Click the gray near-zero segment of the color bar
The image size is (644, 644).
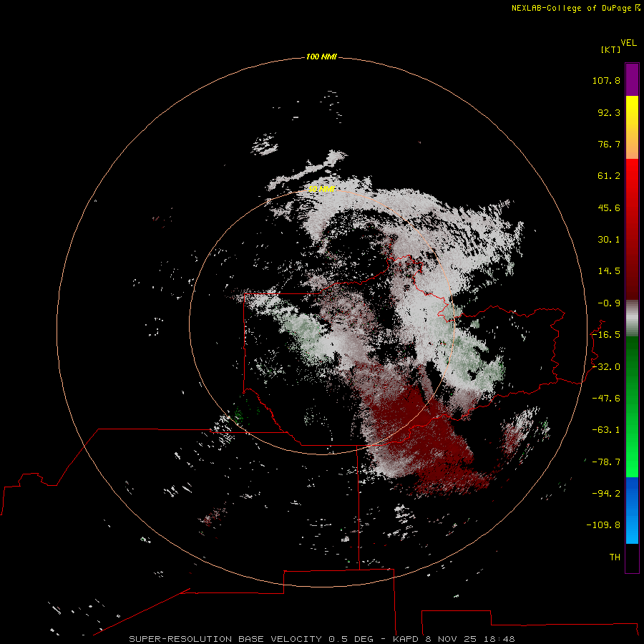pos(632,318)
